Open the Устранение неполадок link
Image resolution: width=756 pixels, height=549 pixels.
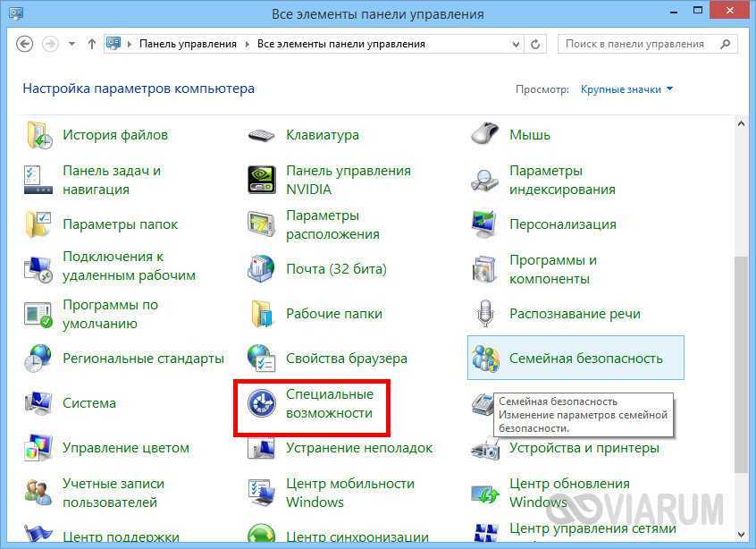point(358,448)
